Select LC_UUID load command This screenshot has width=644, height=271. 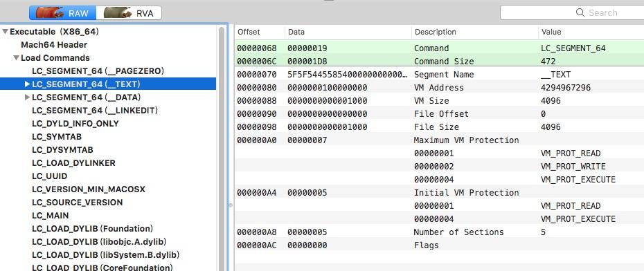[x=50, y=176]
